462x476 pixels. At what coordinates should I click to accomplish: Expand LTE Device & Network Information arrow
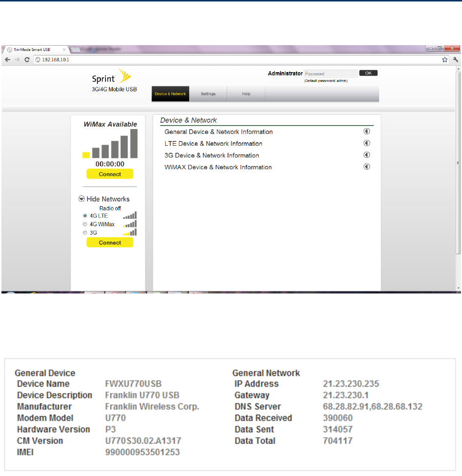click(367, 143)
